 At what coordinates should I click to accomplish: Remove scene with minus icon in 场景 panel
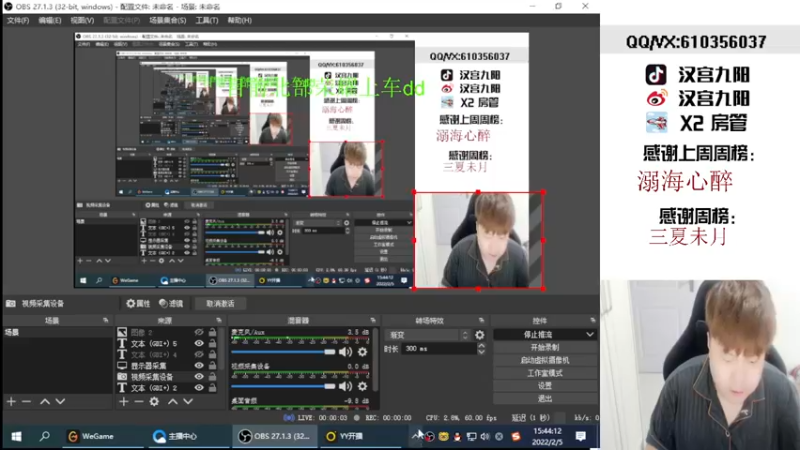[27, 402]
